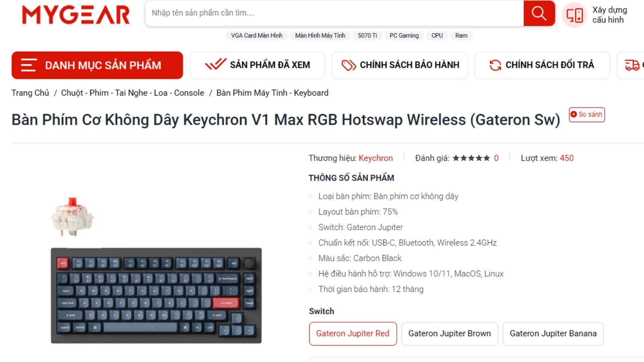Click the refresh icon for Chính sách đổi trả
644x362 pixels.
tap(495, 65)
